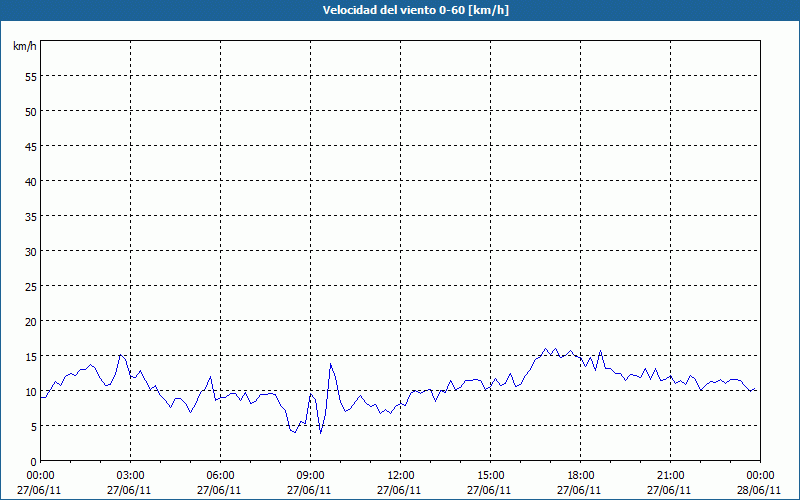Viewport: 800px width, 500px height.
Task: Click the y-axis value 15
Action: tap(31, 357)
